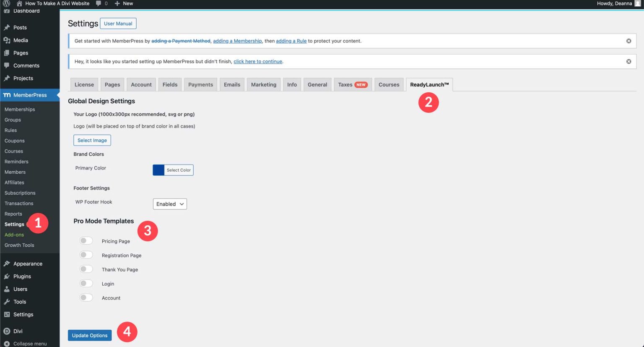Image resolution: width=644 pixels, height=347 pixels.
Task: Click the Appearance paintbrush icon
Action: pos(7,263)
